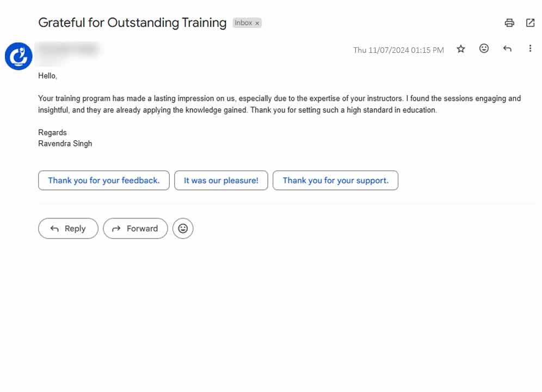Click the email subject heading
This screenshot has width=542, height=392.
coord(132,23)
